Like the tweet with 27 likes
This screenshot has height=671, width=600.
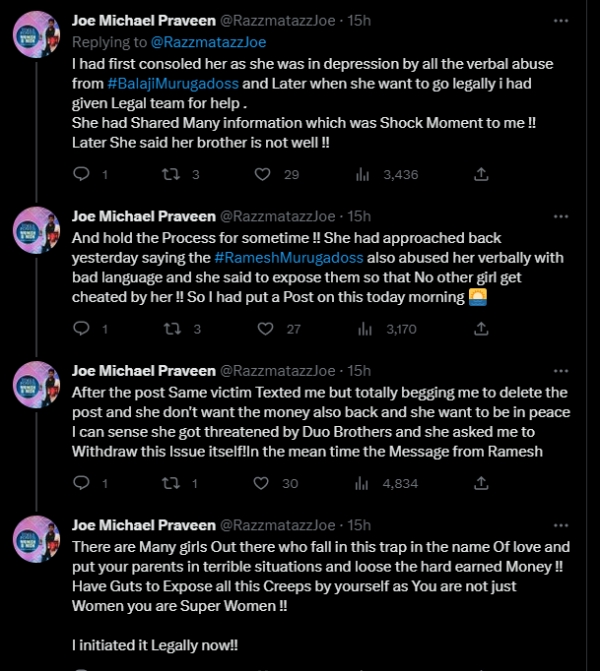coord(263,328)
